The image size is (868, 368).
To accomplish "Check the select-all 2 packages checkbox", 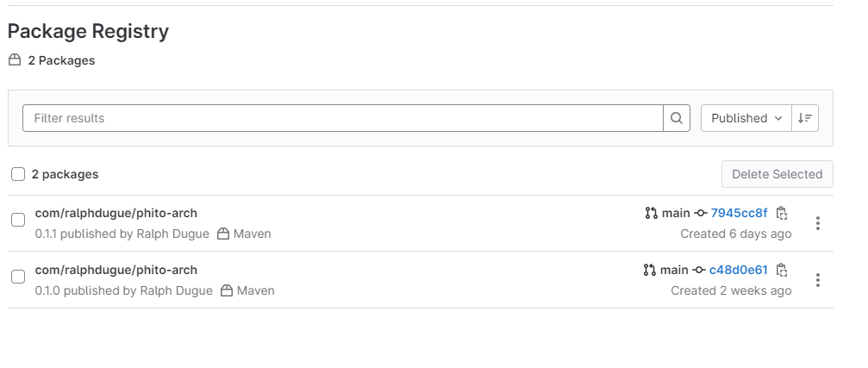I will tap(18, 174).
